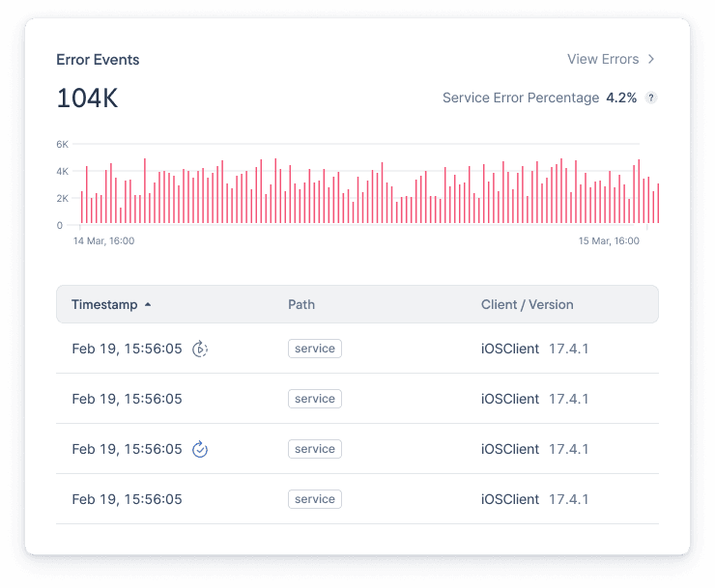Click the 14 Mar, 16:00 chart axis label
Screen dimensions: 715x588
click(x=103, y=241)
